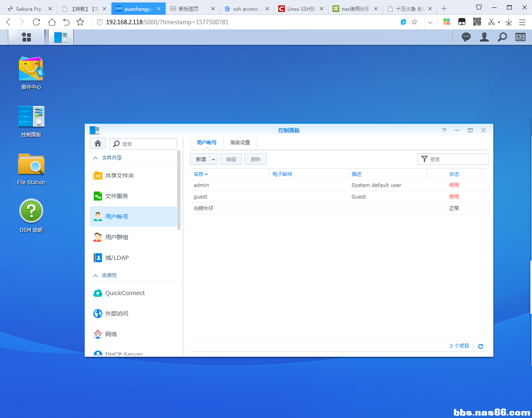
Task: Bookmark the page with the address bar star
Action: point(414,22)
